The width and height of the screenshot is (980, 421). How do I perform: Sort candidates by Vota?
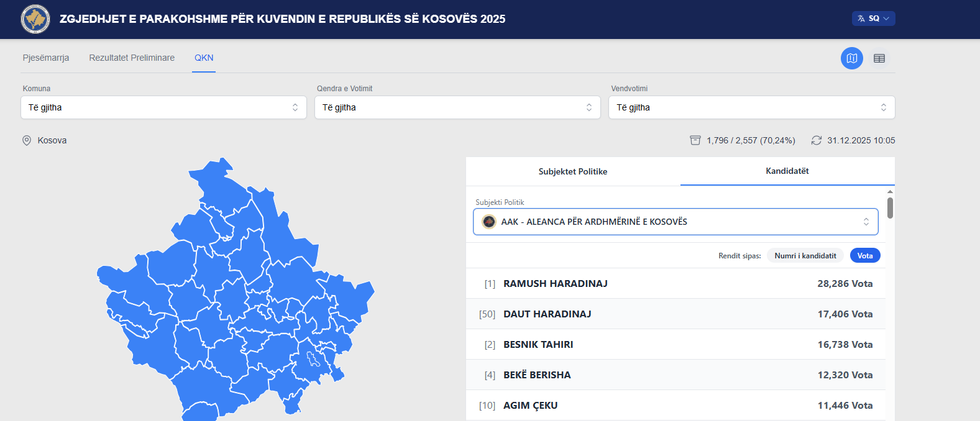(x=865, y=255)
